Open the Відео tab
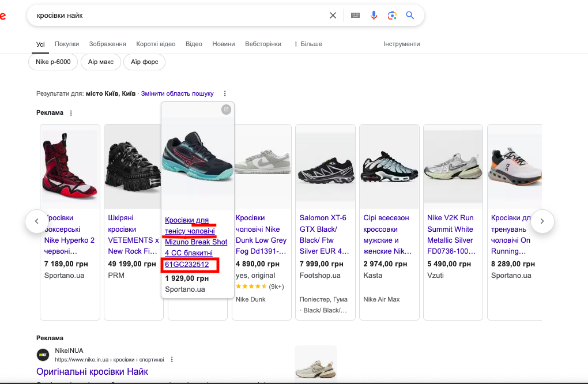The width and height of the screenshot is (588, 384). click(x=194, y=44)
